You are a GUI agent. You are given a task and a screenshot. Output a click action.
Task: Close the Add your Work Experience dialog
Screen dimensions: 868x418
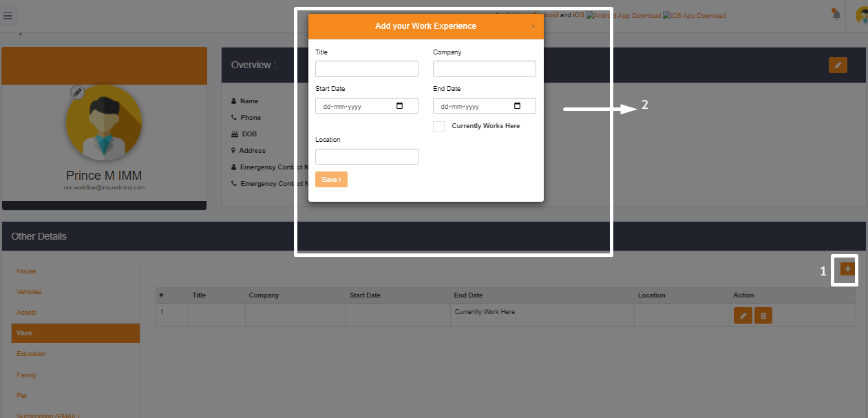click(533, 26)
